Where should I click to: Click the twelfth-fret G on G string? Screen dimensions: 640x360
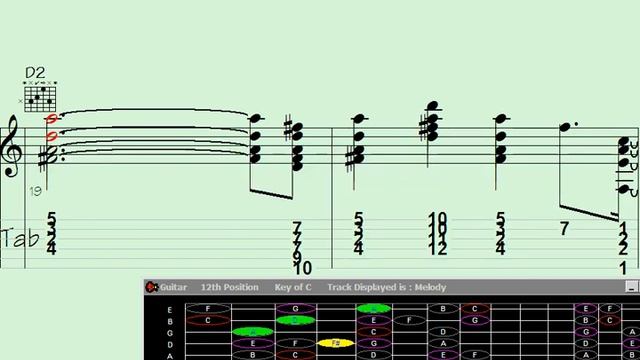(586, 332)
